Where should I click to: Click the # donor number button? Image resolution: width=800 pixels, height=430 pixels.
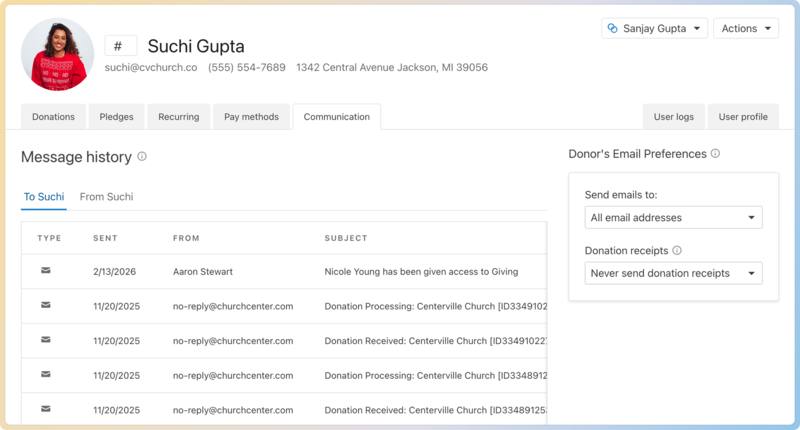pos(121,46)
